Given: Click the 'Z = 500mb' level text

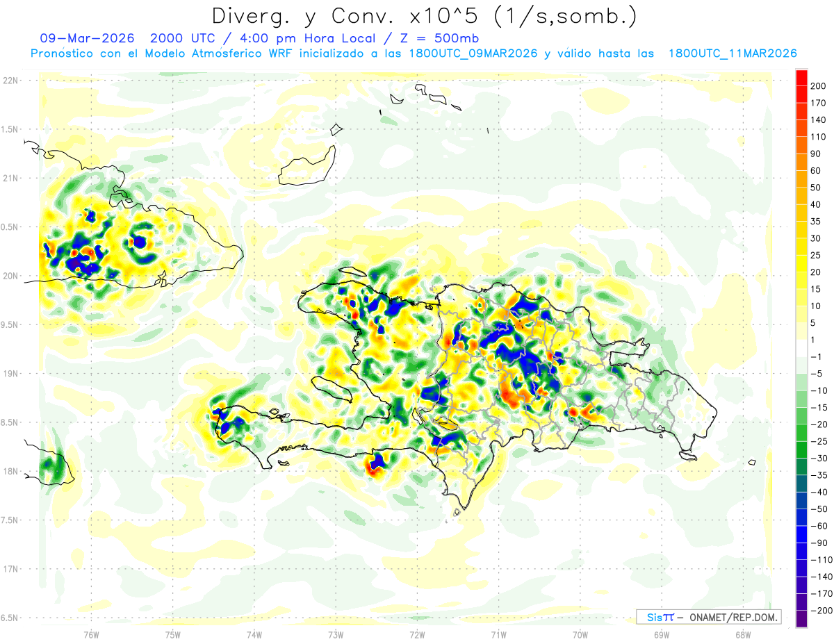Looking at the screenshot, I should [436, 38].
